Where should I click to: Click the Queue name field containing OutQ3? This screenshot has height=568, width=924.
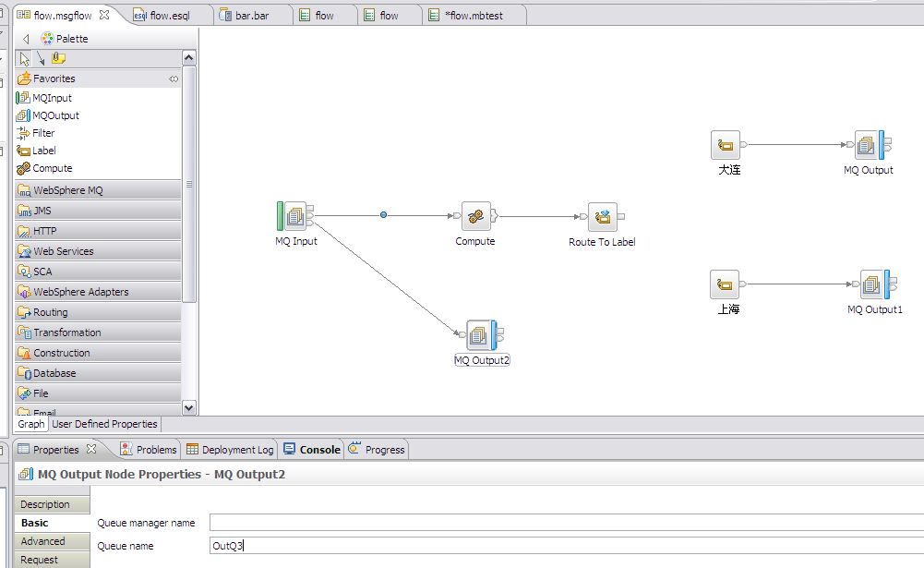(567, 546)
